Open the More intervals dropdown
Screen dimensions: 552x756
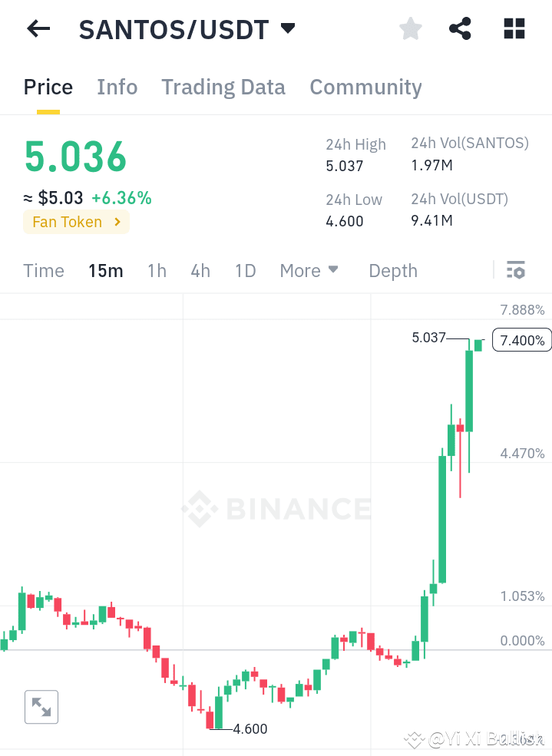308,270
